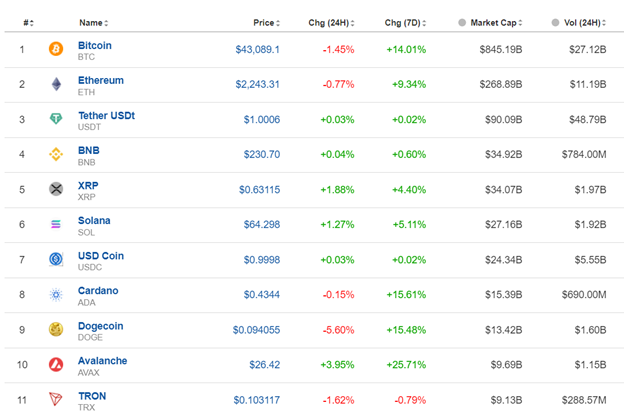The image size is (624, 415).
Task: Open the Avalanche link
Action: tap(102, 361)
